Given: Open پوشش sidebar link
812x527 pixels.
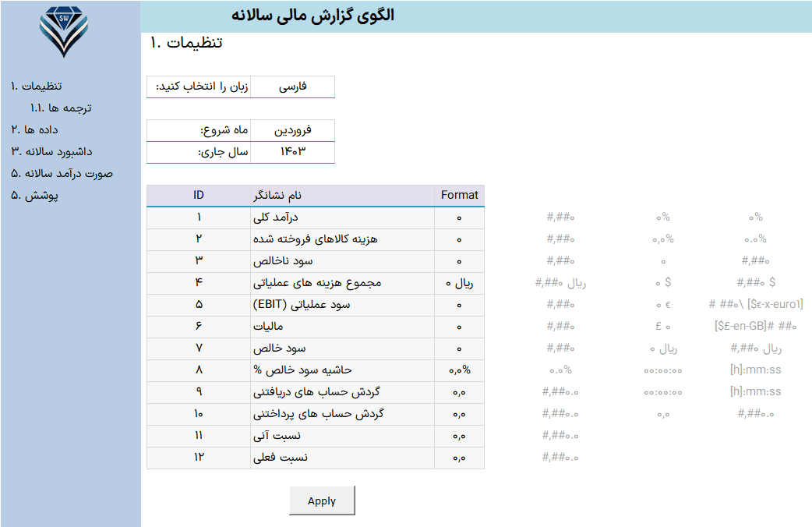Looking at the screenshot, I should 35,196.
